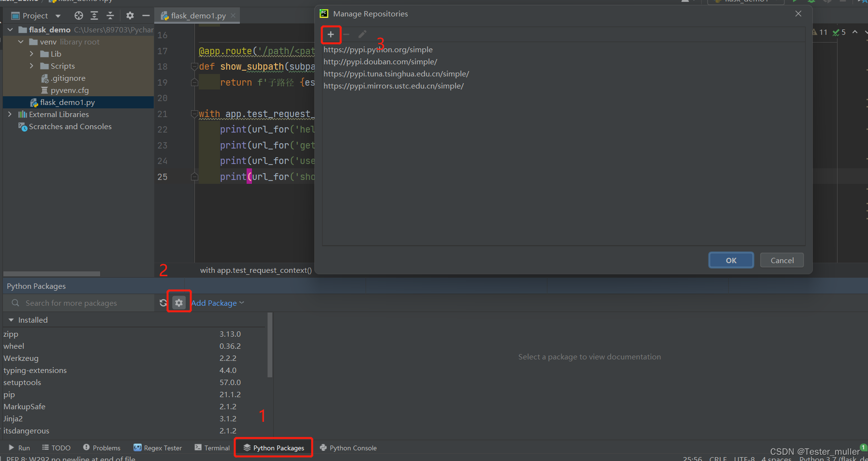Open the Problems tool window
This screenshot has width=868, height=461.
(x=102, y=448)
